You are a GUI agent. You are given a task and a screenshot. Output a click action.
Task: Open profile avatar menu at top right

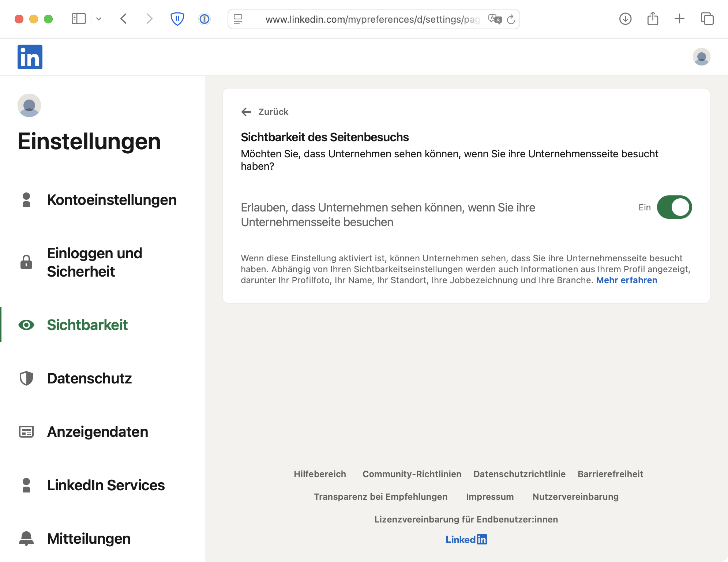point(701,57)
